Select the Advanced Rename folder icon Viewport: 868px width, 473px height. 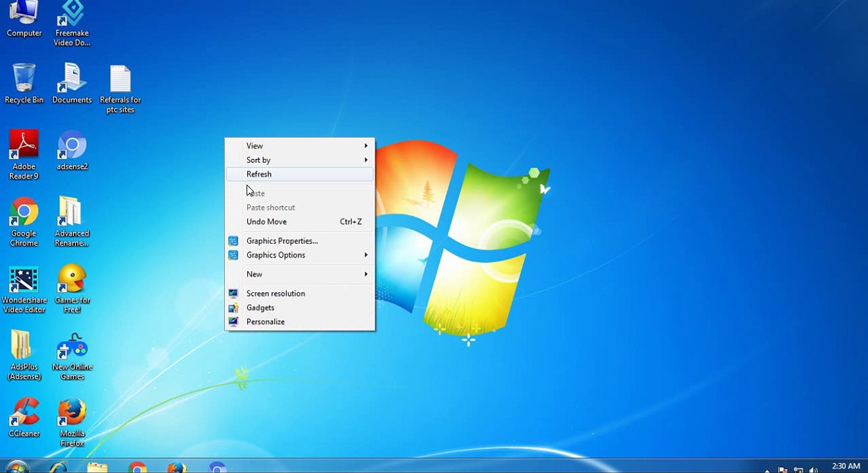(x=72, y=223)
